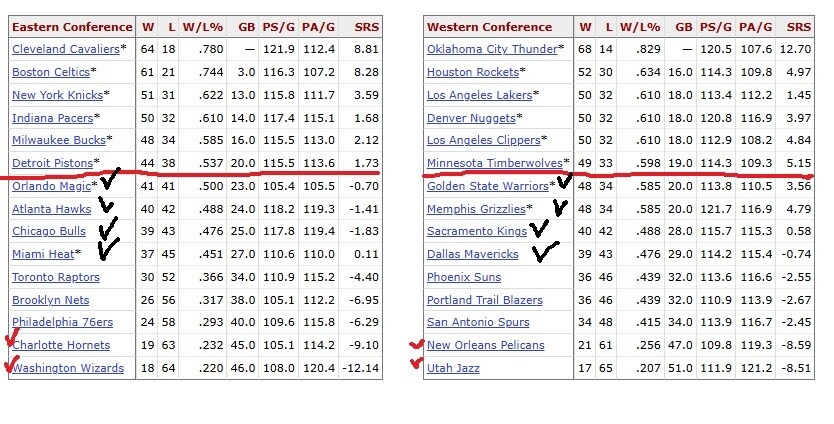
Task: Click the Oklahoma City Thunder link
Action: point(492,49)
